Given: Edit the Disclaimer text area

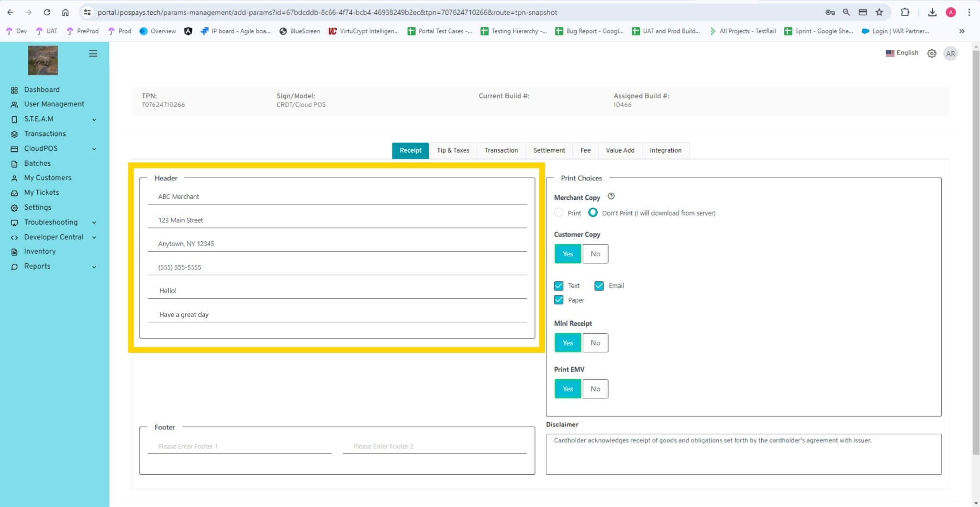Looking at the screenshot, I should coord(743,454).
